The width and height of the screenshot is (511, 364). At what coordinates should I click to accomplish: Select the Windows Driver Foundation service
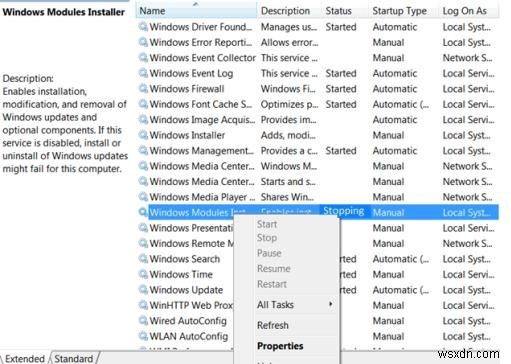[200, 27]
